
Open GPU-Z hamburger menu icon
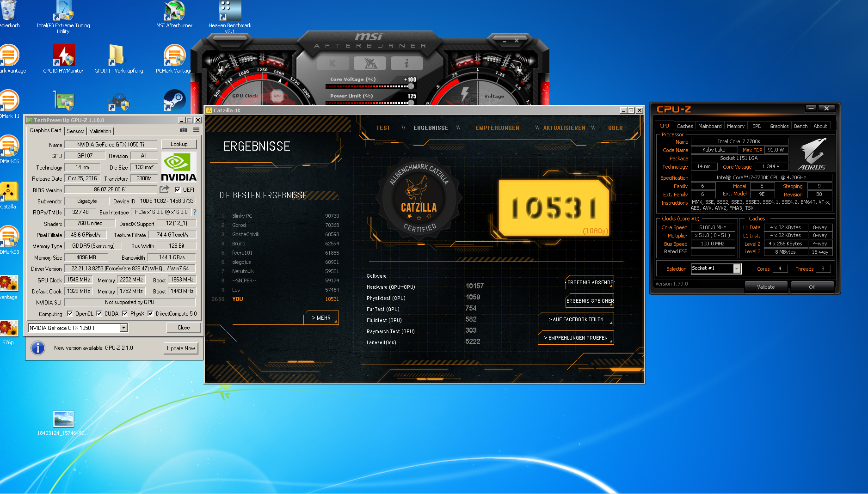pyautogui.click(x=196, y=130)
